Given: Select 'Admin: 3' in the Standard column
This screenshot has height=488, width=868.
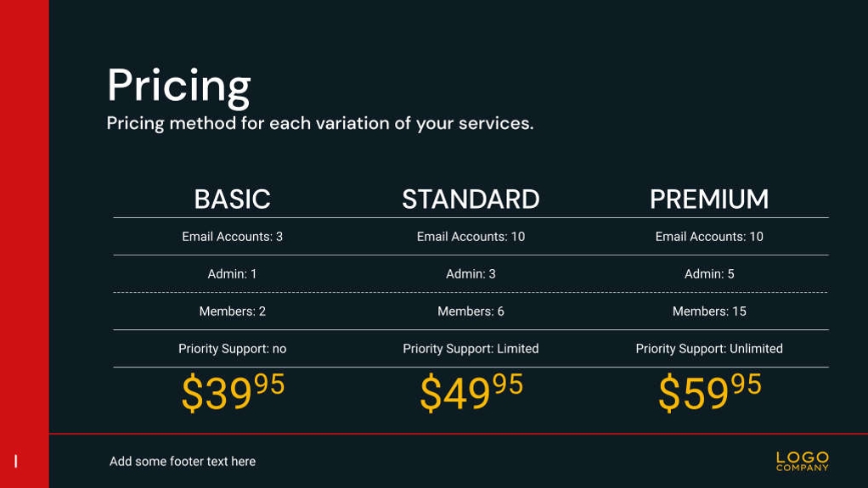Looking at the screenshot, I should point(471,274).
